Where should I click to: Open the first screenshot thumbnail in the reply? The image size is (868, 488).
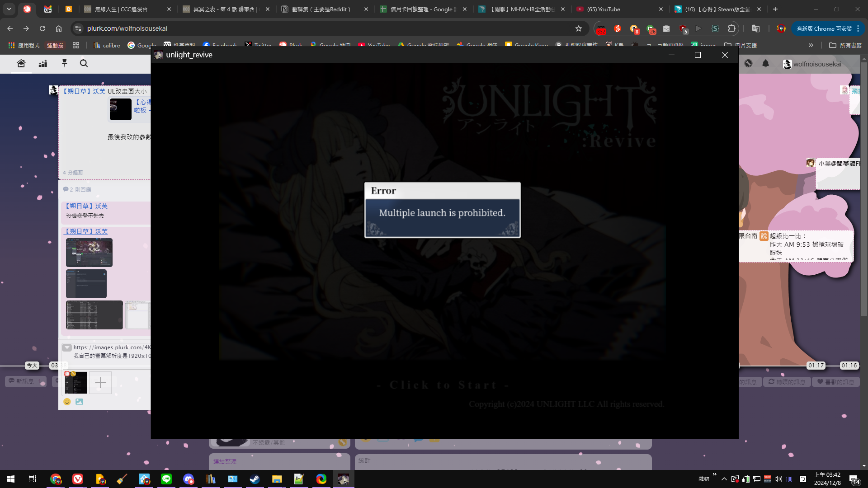click(89, 253)
